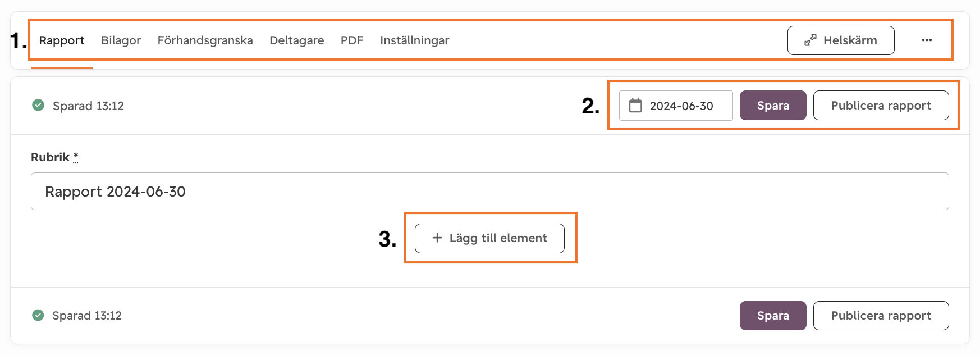Viewport: 980px width, 355px height.
Task: Click the fullscreen arrows icon
Action: click(810, 40)
